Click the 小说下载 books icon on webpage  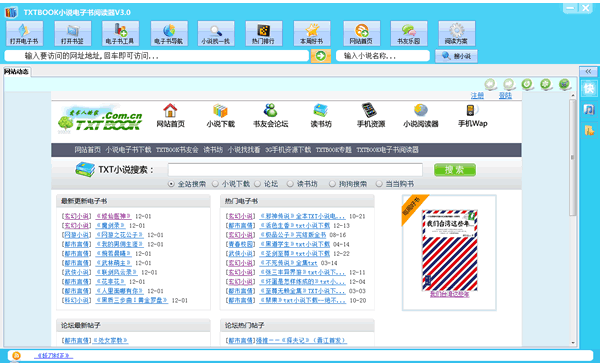pos(220,116)
